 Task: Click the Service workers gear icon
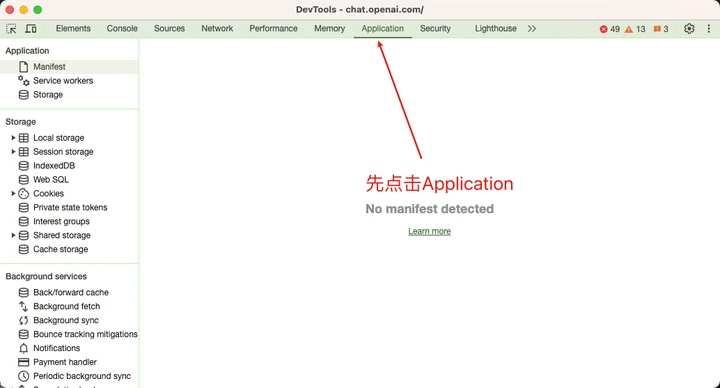tap(23, 80)
